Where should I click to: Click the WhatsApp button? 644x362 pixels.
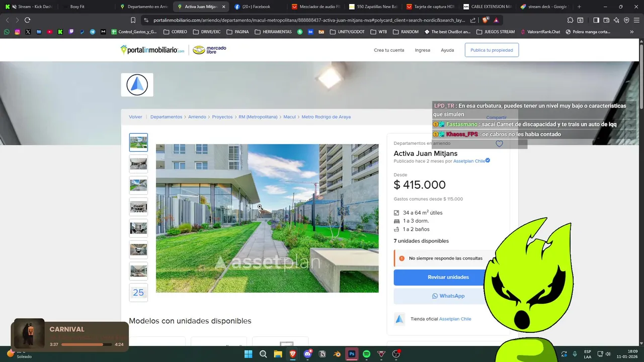tap(448, 296)
